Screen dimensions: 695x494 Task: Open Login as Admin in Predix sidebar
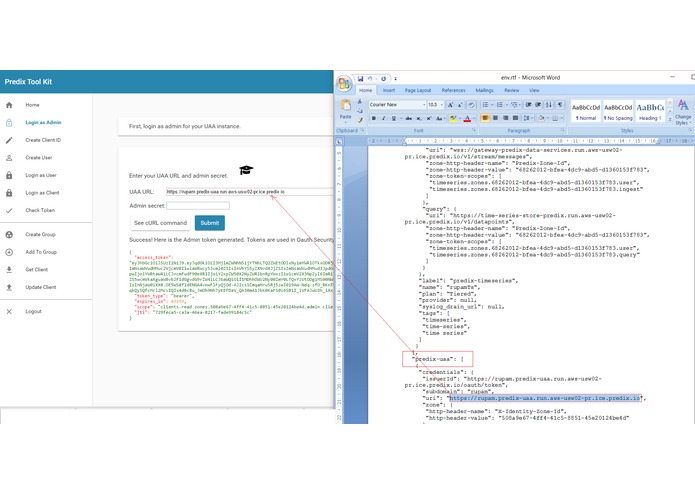click(43, 122)
